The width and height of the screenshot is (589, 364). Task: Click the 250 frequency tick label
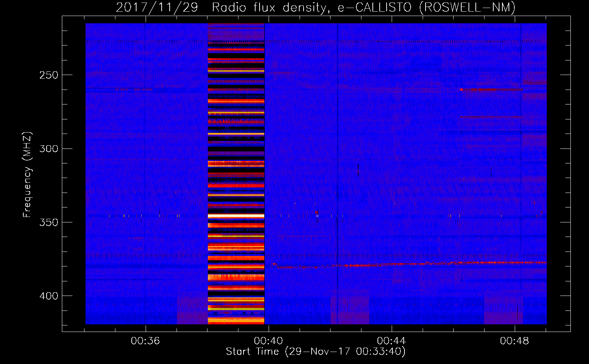point(49,75)
